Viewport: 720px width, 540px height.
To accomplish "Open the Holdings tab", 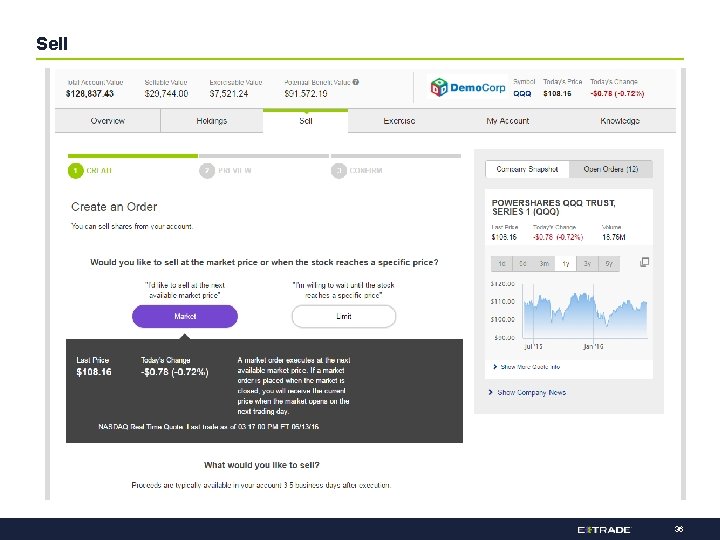I will click(x=212, y=121).
